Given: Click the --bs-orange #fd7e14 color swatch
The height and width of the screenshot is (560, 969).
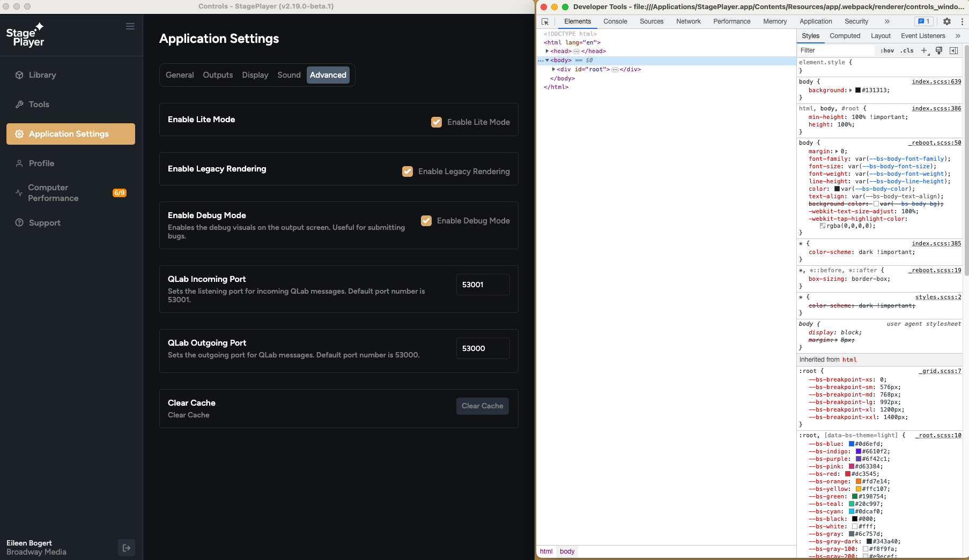Looking at the screenshot, I should point(859,482).
